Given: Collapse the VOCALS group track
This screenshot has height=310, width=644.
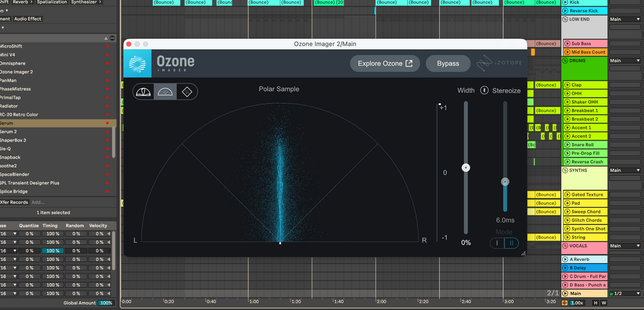Looking at the screenshot, I should click(x=565, y=246).
